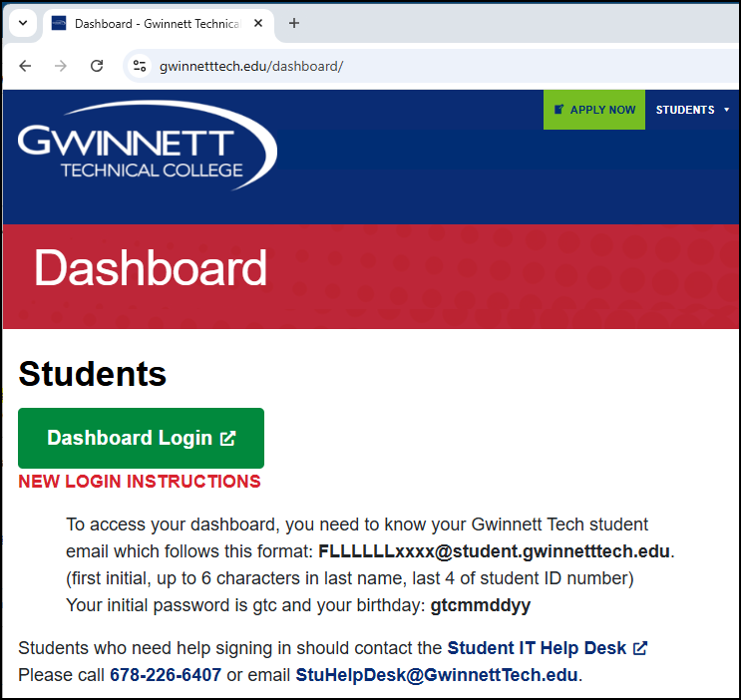Viewport: 741px width, 700px height.
Task: Call the 678-226-6407 phone link
Action: [x=166, y=675]
